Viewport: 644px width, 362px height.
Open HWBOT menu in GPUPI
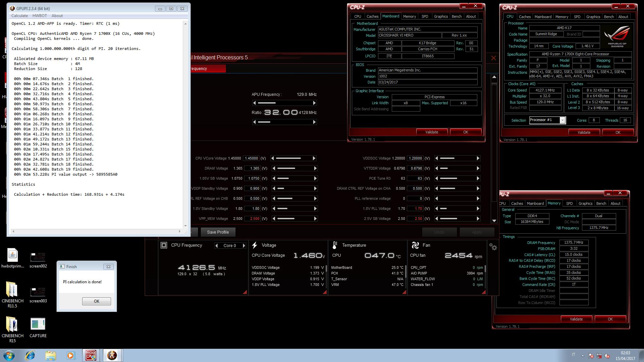40,16
